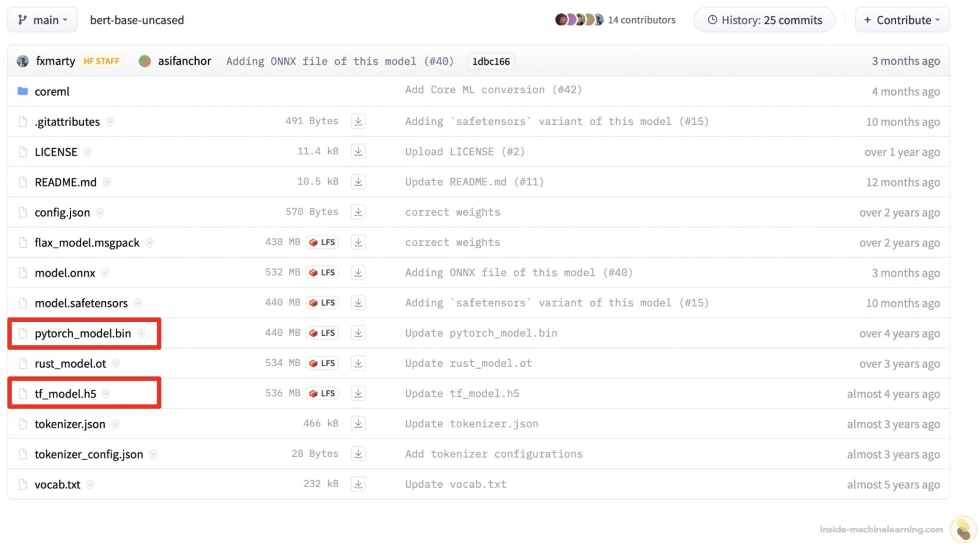Download vocab.txt using its arrow icon

[358, 484]
